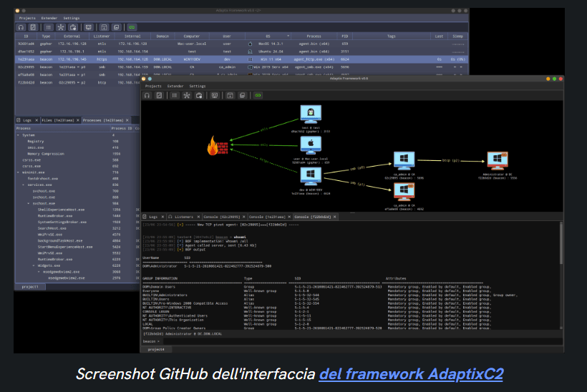
Task: Open Settings menu in back window
Action: 71,18
